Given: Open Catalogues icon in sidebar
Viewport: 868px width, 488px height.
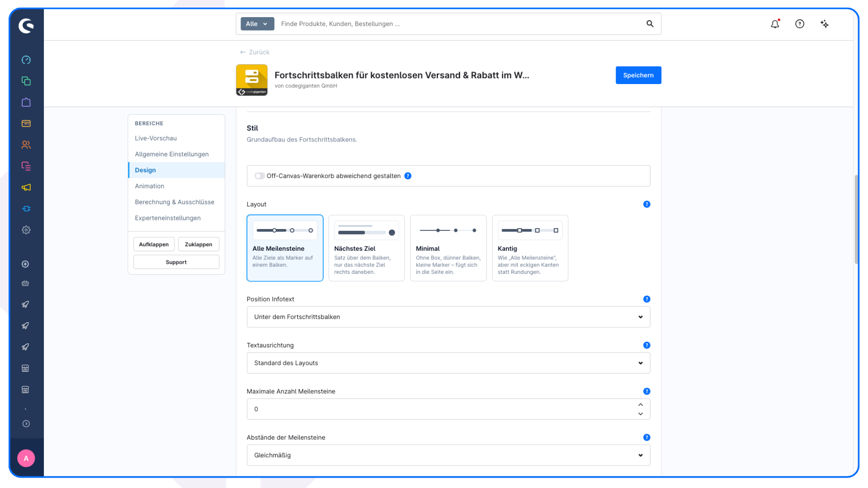Looking at the screenshot, I should [x=26, y=81].
